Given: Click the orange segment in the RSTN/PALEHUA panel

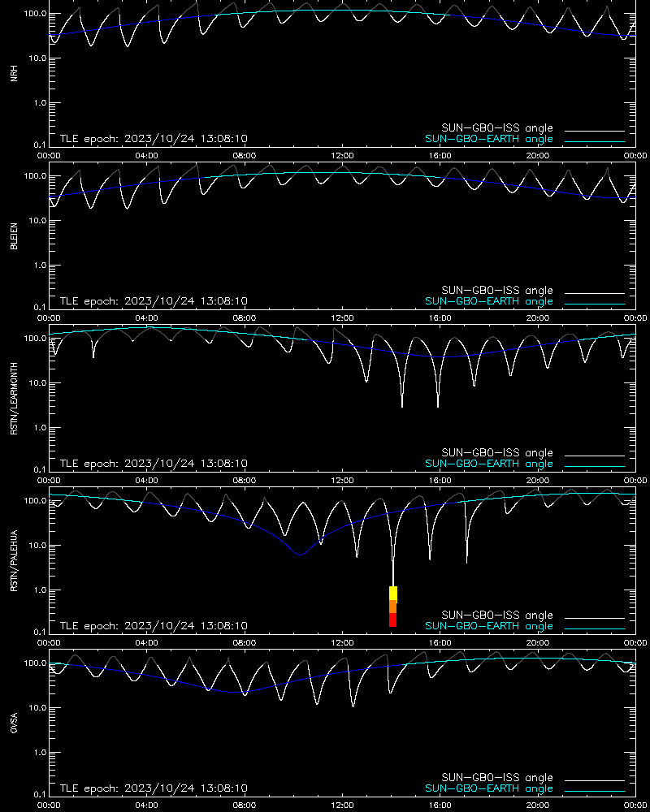Looking at the screenshot, I should (x=393, y=607).
